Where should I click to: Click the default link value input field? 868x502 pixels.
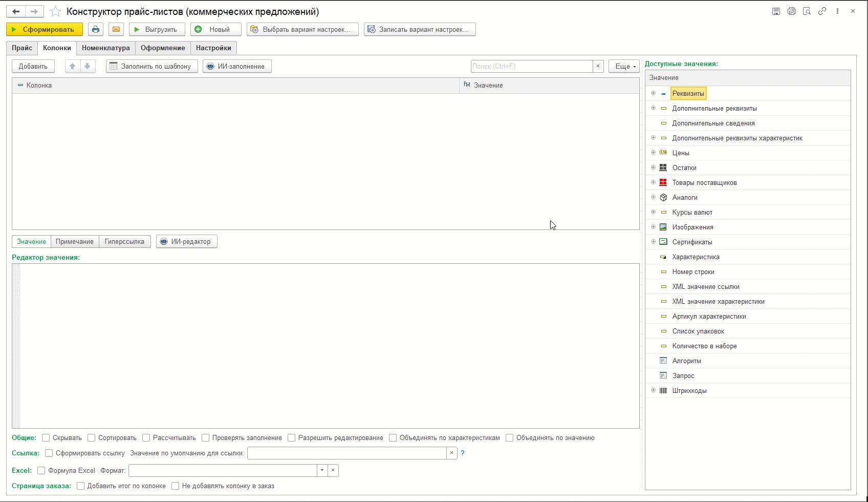coord(347,453)
